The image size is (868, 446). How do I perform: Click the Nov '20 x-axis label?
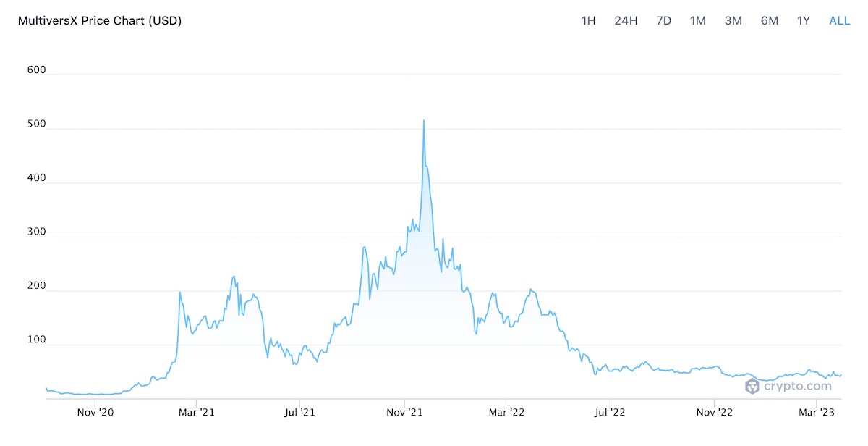click(95, 413)
